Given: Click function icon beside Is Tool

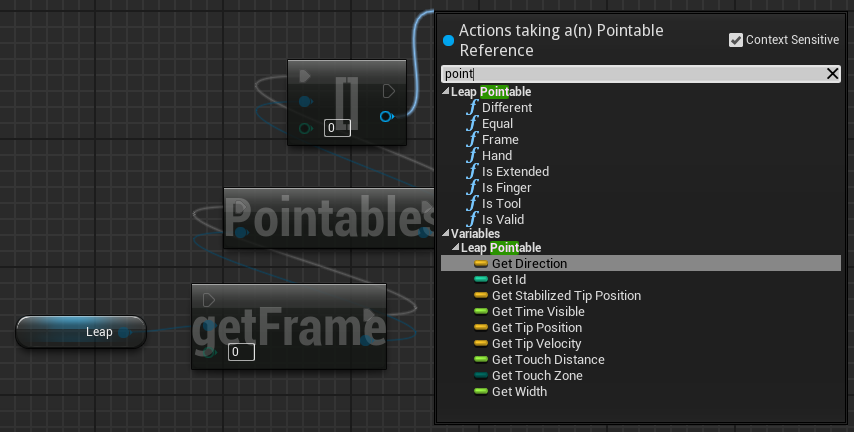Looking at the screenshot, I should pyautogui.click(x=472, y=203).
